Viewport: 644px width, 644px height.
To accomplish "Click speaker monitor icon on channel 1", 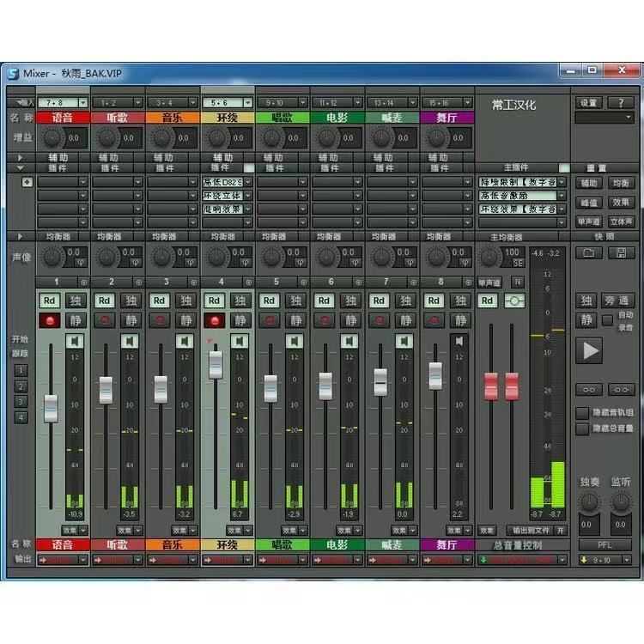I will click(x=75, y=341).
